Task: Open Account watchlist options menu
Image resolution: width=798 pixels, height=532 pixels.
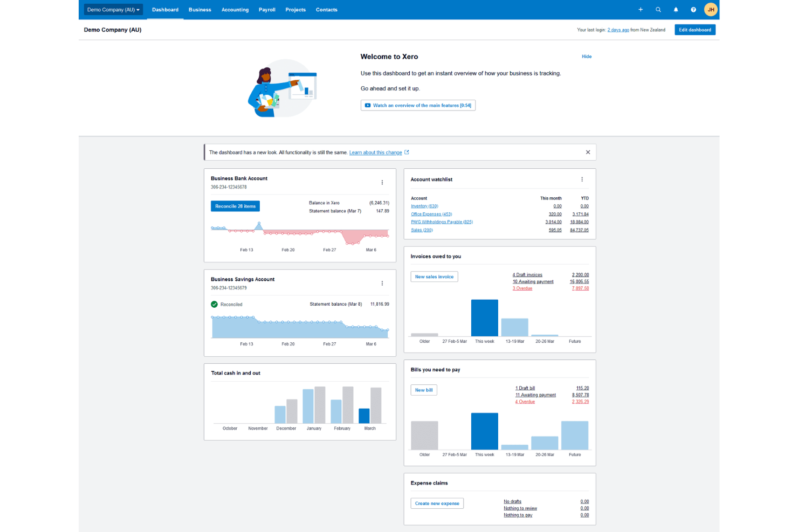Action: (x=582, y=179)
